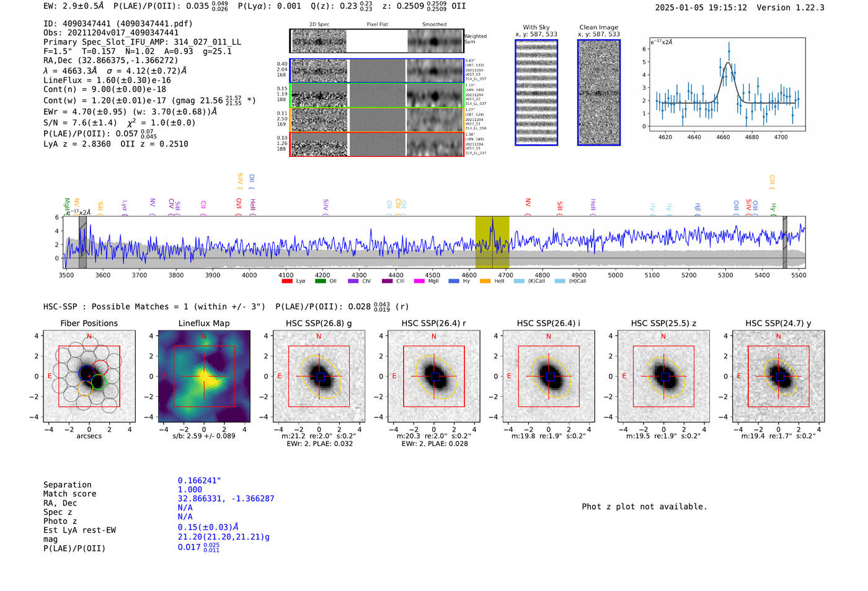Select the HSC SSP(26.4) r cutout
This screenshot has height=591, width=868.
(x=434, y=376)
